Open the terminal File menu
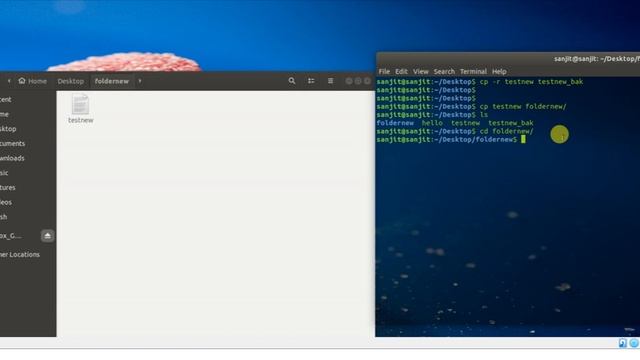The height and width of the screenshot is (360, 640). point(384,71)
